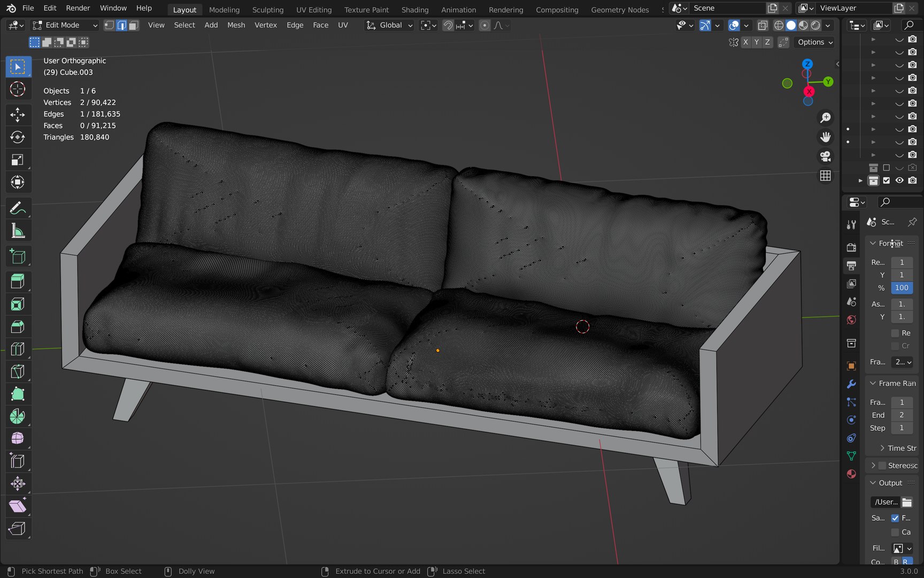Open the Modifier properties wrench tab

(851, 384)
